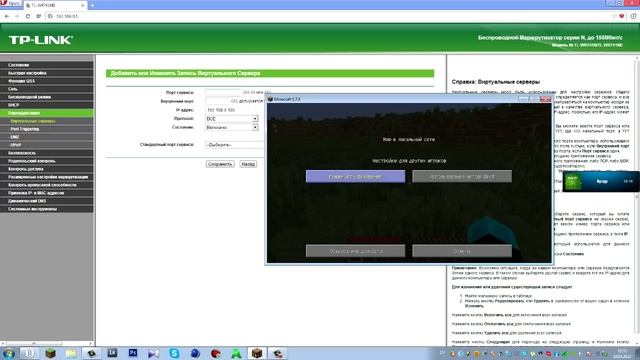Viewport: 640px width, 360px height.
Task: Collapse the Переадресация section
Action: 47,113
